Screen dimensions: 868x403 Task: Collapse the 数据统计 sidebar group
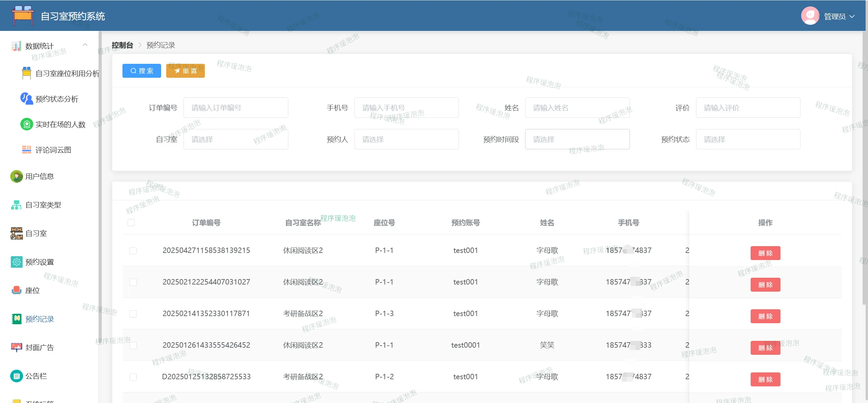tap(85, 45)
